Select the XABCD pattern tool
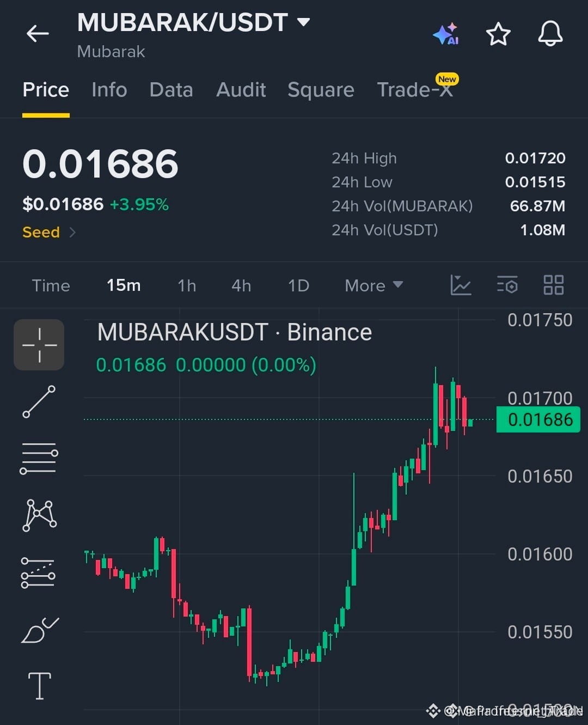The height and width of the screenshot is (725, 588). coord(39,515)
